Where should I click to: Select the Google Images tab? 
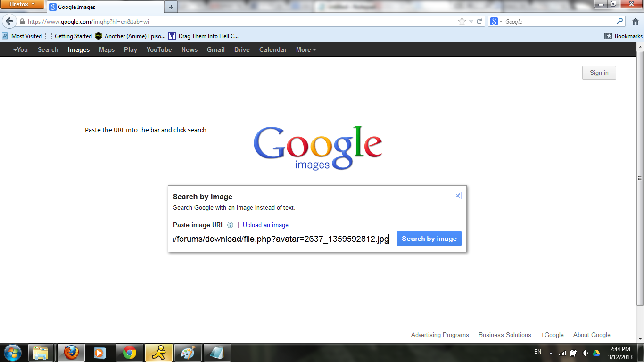(x=105, y=7)
